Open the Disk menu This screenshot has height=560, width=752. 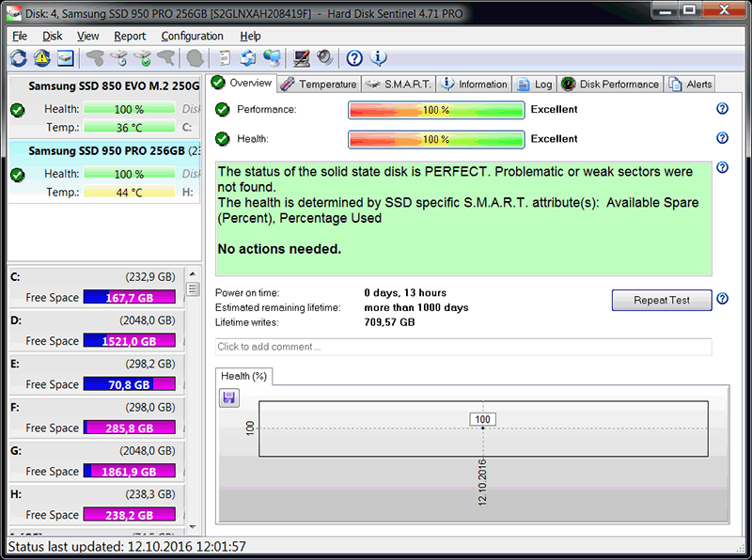pos(53,36)
